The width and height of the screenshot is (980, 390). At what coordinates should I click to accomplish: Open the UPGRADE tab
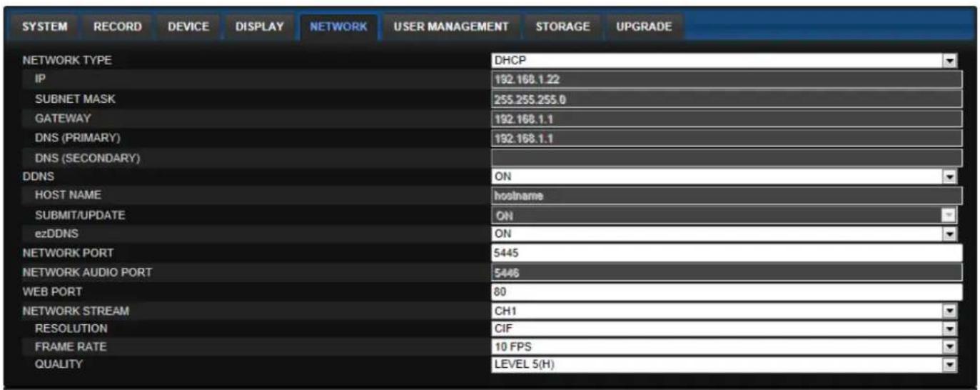[x=644, y=27]
